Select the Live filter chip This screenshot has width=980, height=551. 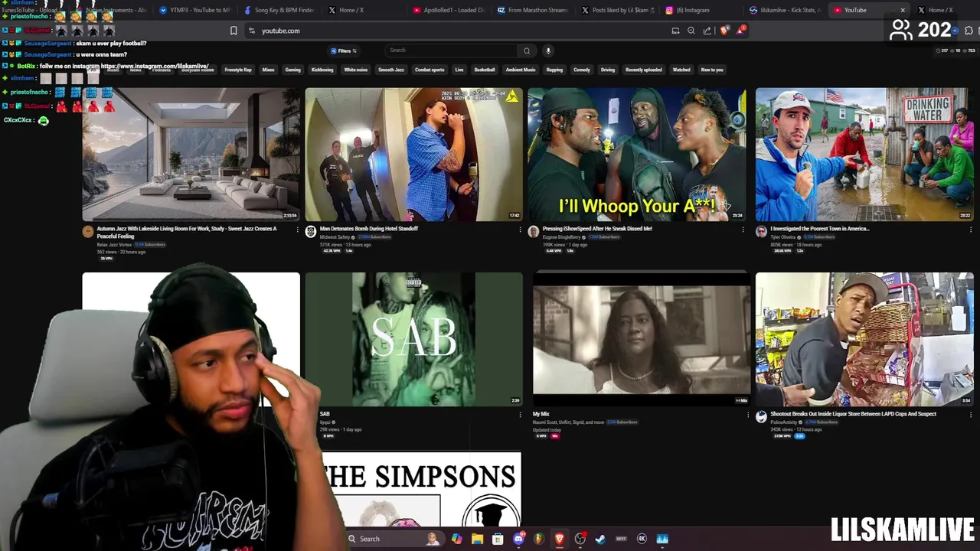tap(459, 70)
